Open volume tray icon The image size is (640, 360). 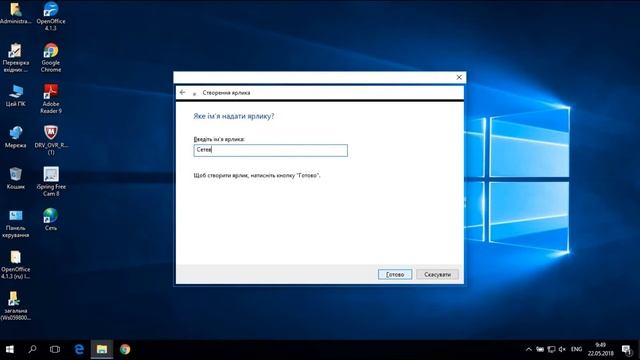562,349
